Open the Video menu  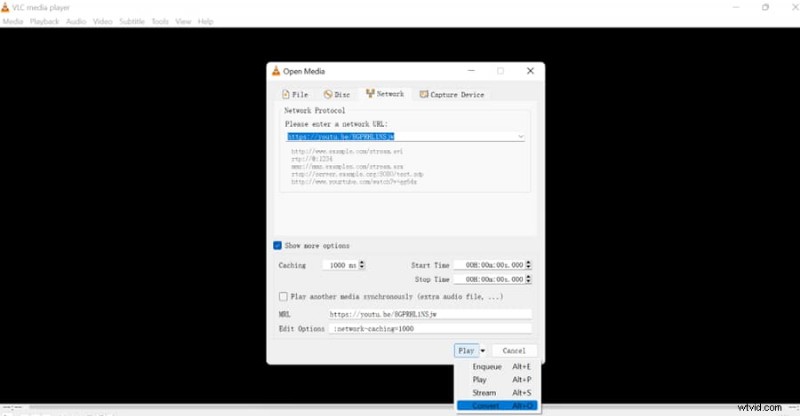[x=103, y=21]
